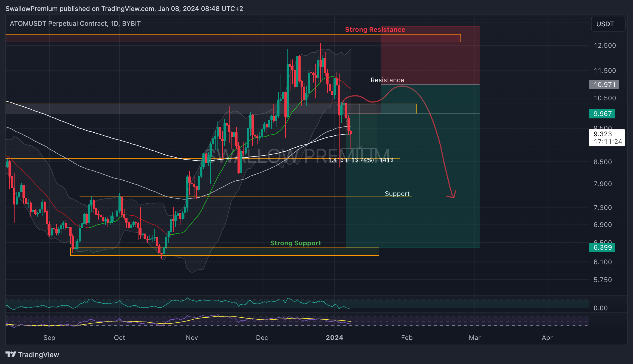This screenshot has height=364, width=633.
Task: Click the 6.900 price axis value
Action: tap(603, 225)
